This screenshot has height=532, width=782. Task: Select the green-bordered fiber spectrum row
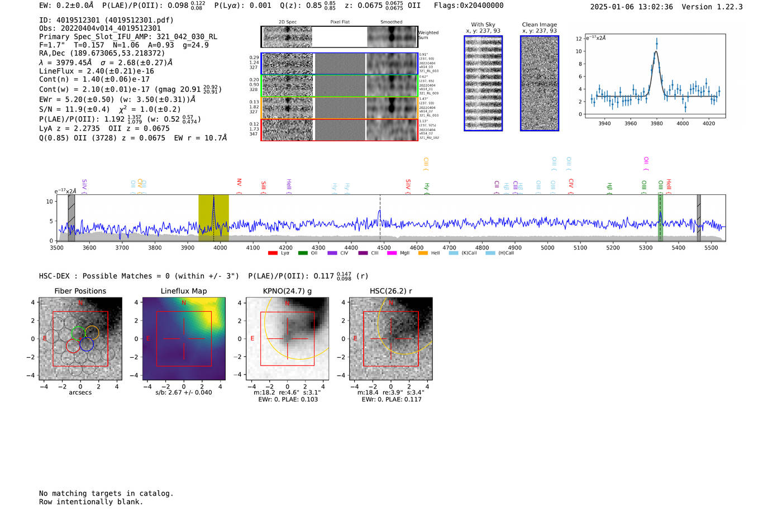(340, 86)
